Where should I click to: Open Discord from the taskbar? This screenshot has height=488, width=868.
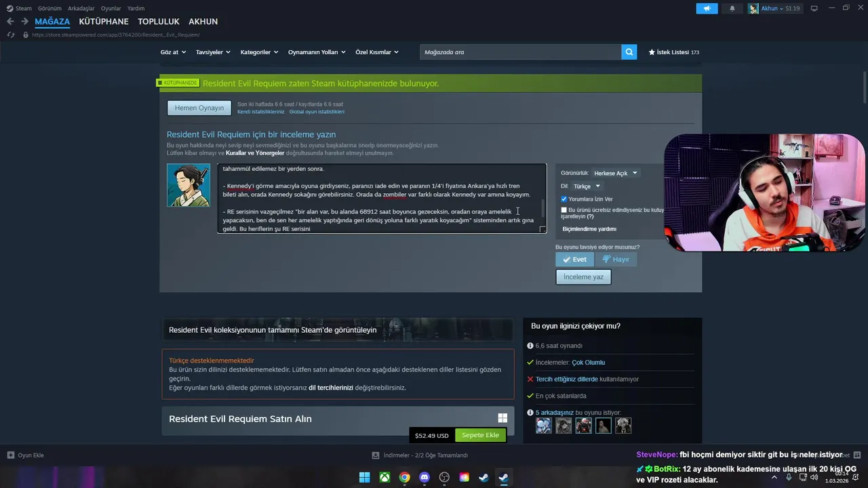(x=425, y=477)
